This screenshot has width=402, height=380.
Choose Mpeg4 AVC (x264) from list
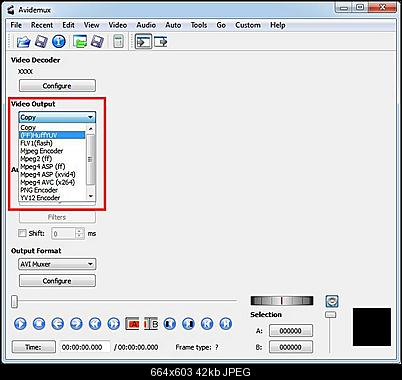pos(48,182)
